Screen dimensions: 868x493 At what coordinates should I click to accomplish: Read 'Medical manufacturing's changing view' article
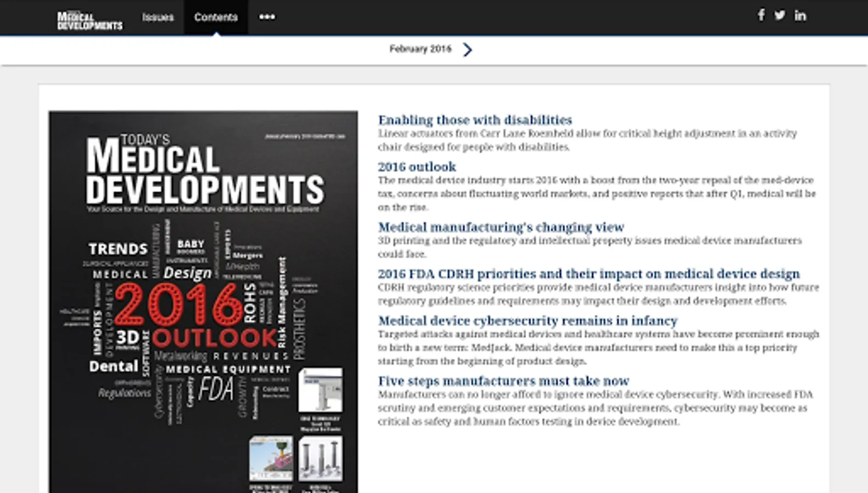[x=501, y=227]
